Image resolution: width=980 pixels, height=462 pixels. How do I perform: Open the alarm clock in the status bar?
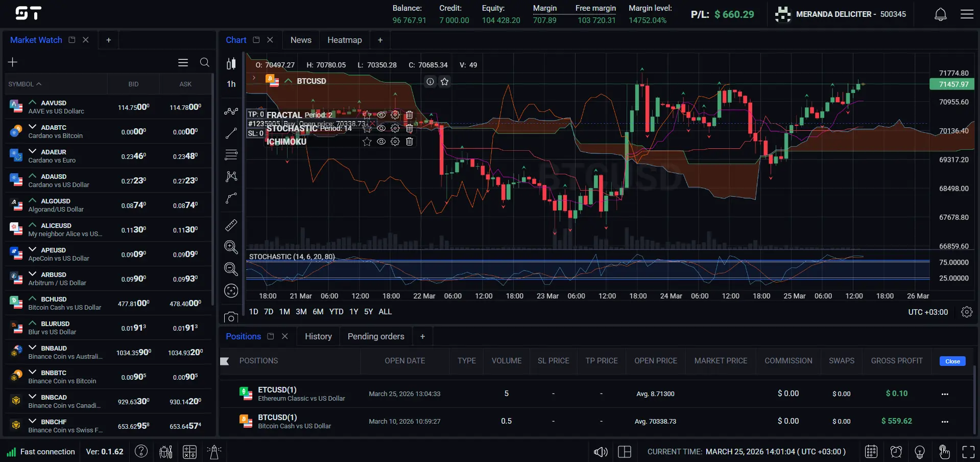click(896, 452)
